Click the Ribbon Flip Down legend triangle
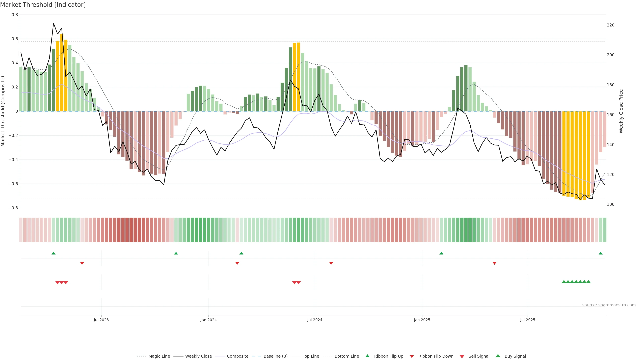This screenshot has width=644, height=362. 412,356
